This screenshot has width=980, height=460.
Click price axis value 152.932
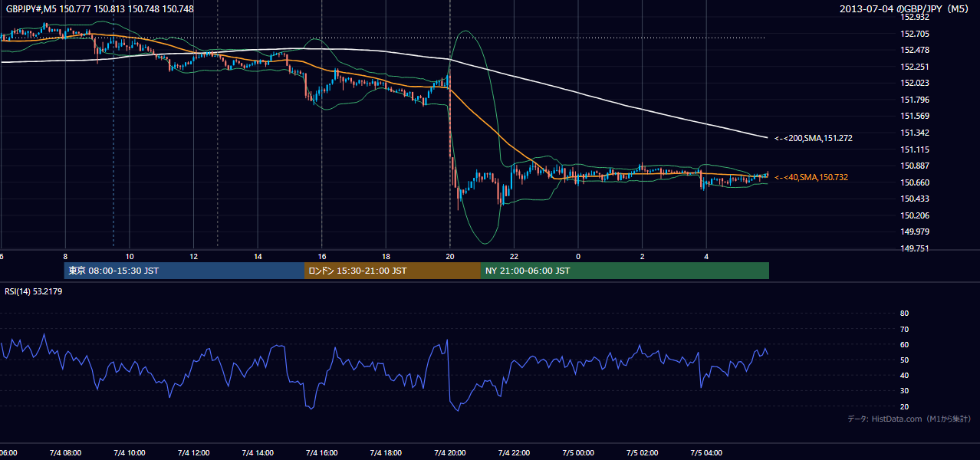tap(915, 17)
